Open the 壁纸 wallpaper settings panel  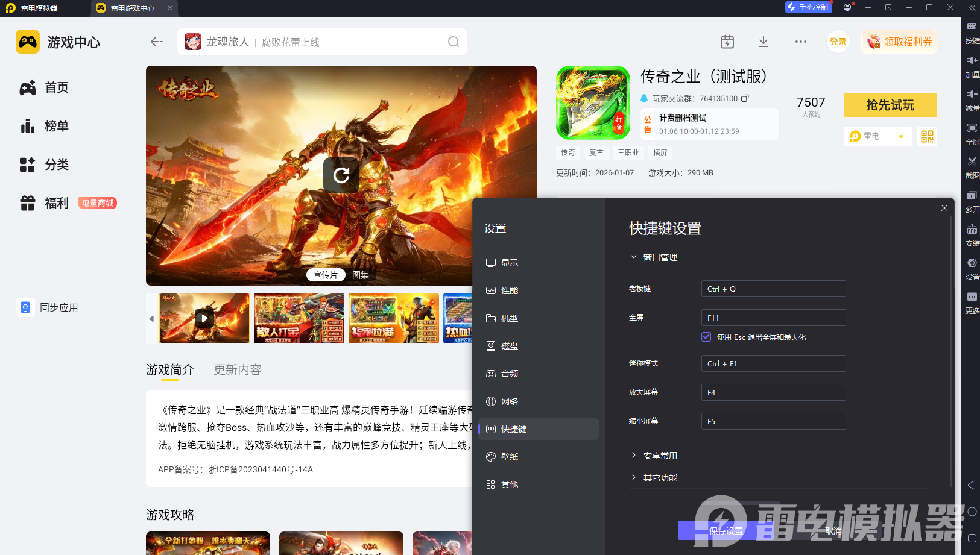508,456
